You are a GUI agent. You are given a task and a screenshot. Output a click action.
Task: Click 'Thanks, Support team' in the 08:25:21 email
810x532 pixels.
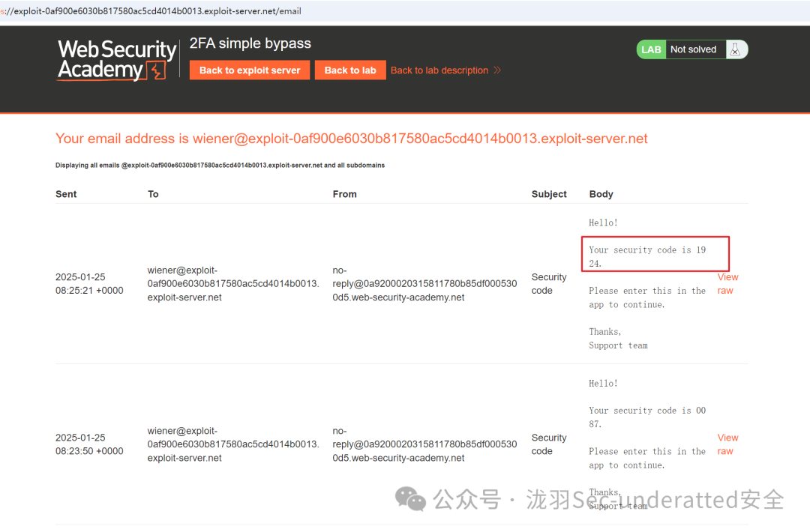pyautogui.click(x=618, y=339)
